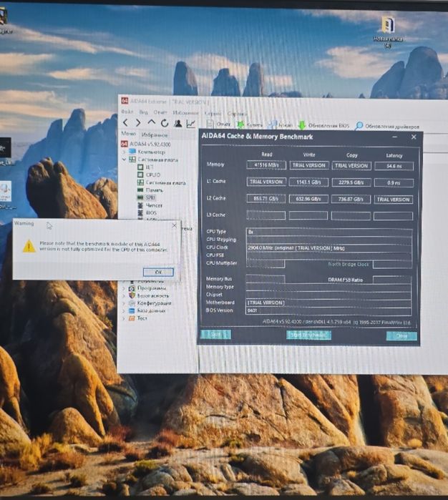Click the Save button in the benchmark window
The width and height of the screenshot is (448, 500).
coord(215,334)
